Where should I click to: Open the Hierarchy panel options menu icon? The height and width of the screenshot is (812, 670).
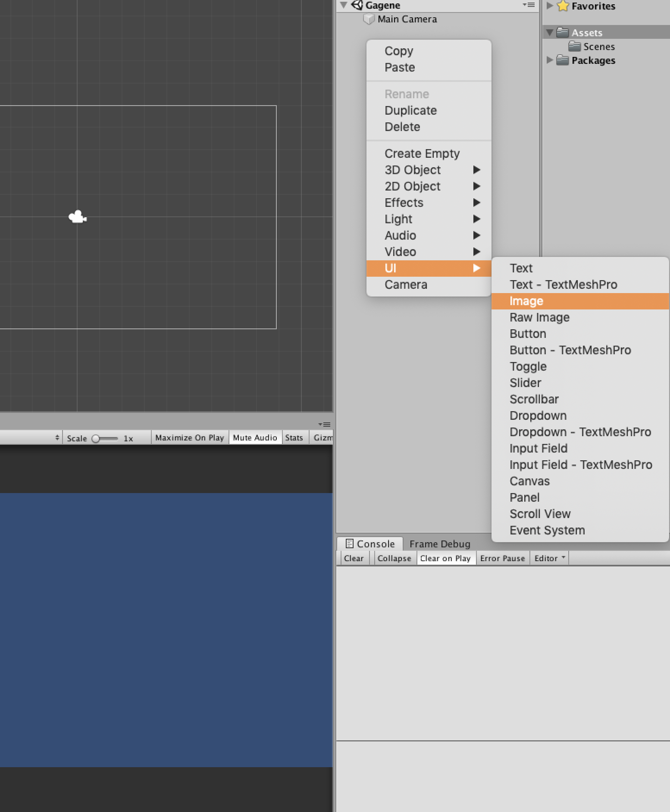(x=529, y=5)
